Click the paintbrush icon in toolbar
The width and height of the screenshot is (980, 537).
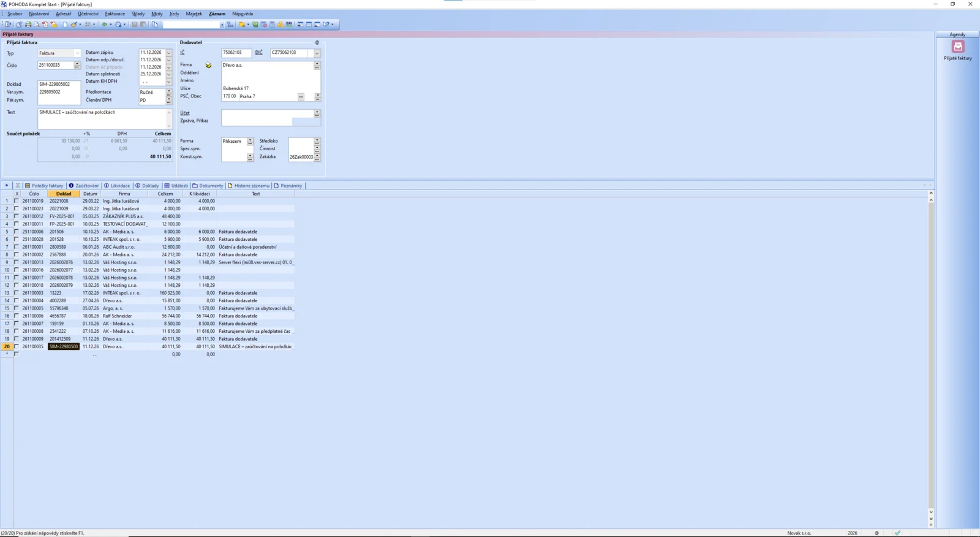pos(74,25)
